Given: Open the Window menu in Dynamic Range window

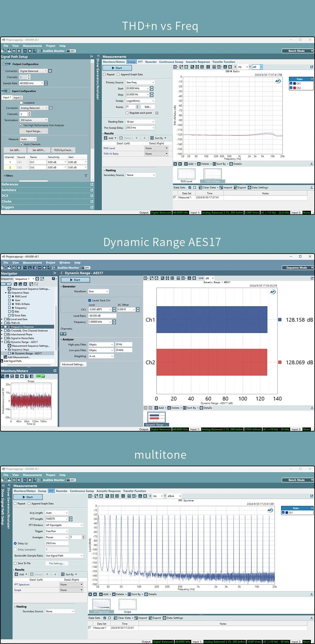Looking at the screenshot, I should (65, 263).
